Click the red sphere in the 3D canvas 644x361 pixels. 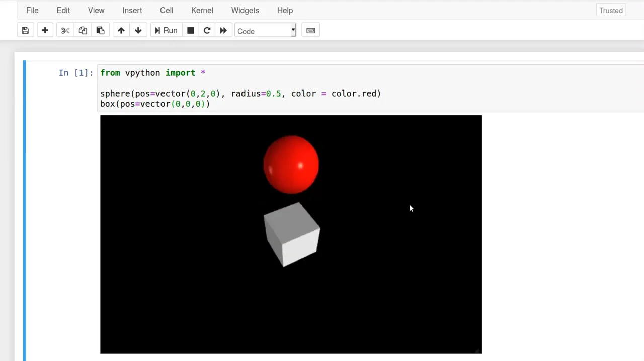click(291, 164)
